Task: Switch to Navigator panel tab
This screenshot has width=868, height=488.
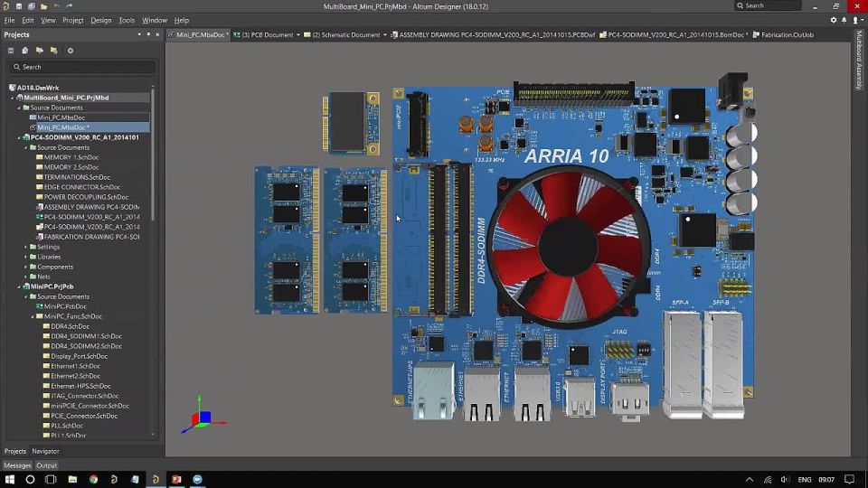Action: [x=45, y=451]
